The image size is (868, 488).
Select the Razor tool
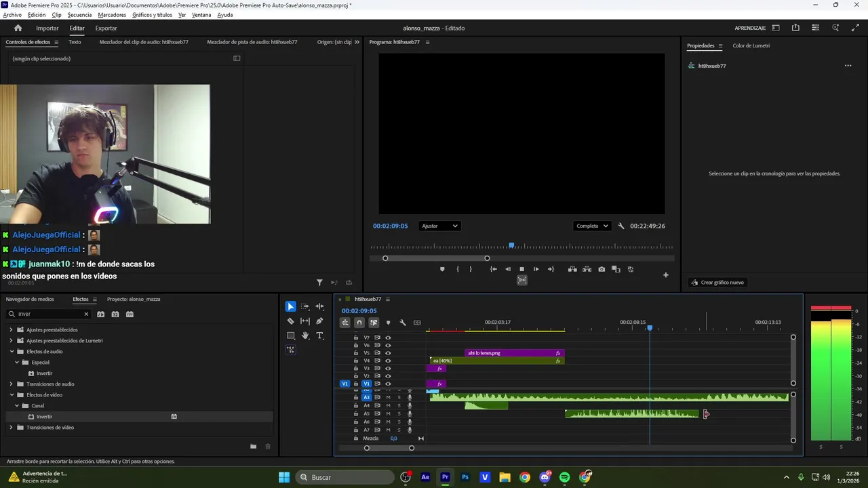pyautogui.click(x=291, y=321)
